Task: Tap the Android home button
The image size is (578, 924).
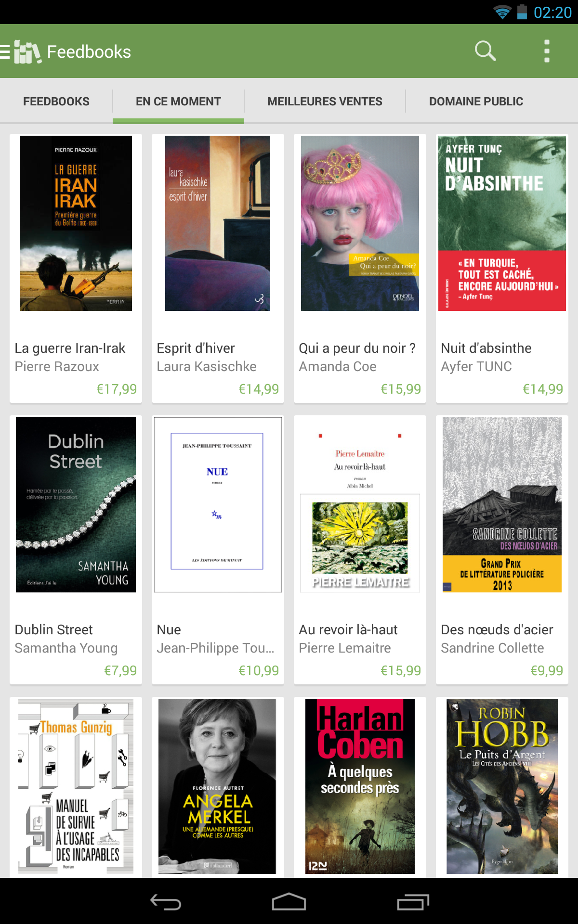Action: [x=289, y=902]
